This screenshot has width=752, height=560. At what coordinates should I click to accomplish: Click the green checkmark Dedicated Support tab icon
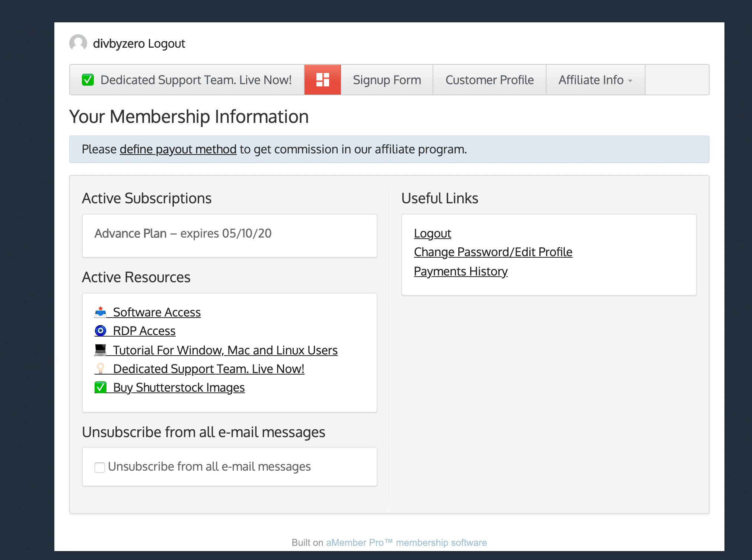point(89,79)
